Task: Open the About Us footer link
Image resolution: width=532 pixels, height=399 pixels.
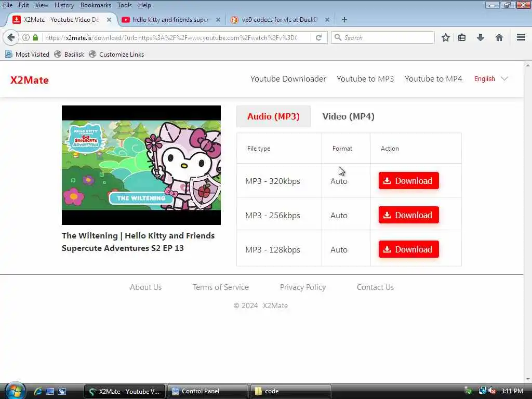Action: pos(145,287)
